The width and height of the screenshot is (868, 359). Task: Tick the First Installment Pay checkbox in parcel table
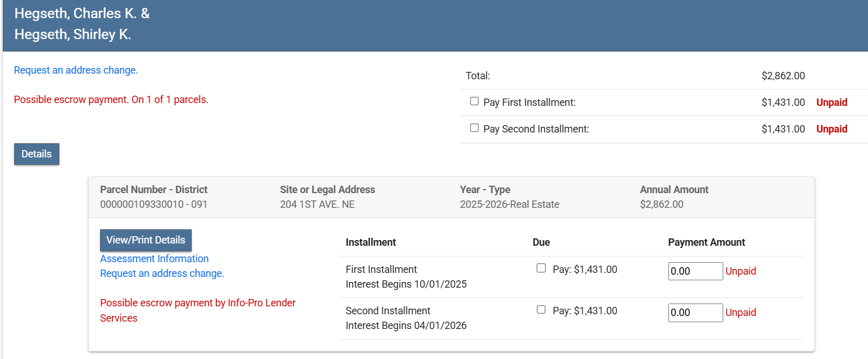click(541, 268)
